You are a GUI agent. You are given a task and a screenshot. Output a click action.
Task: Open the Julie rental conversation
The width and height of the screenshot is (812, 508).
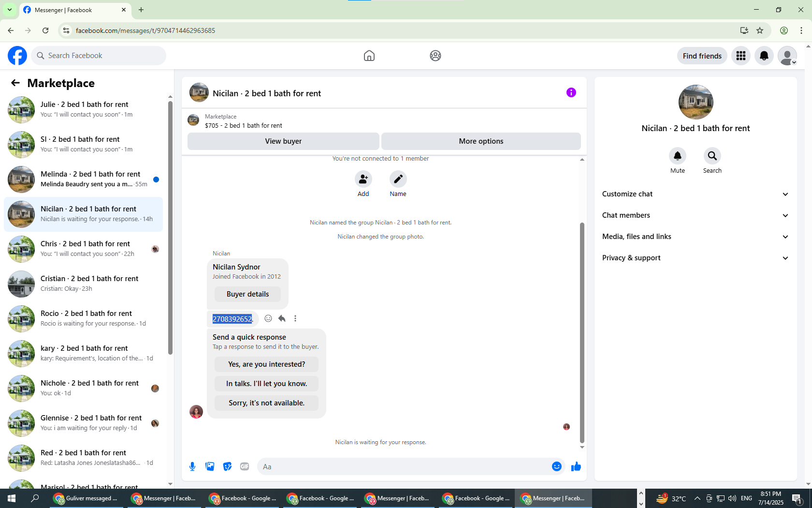pos(84,110)
